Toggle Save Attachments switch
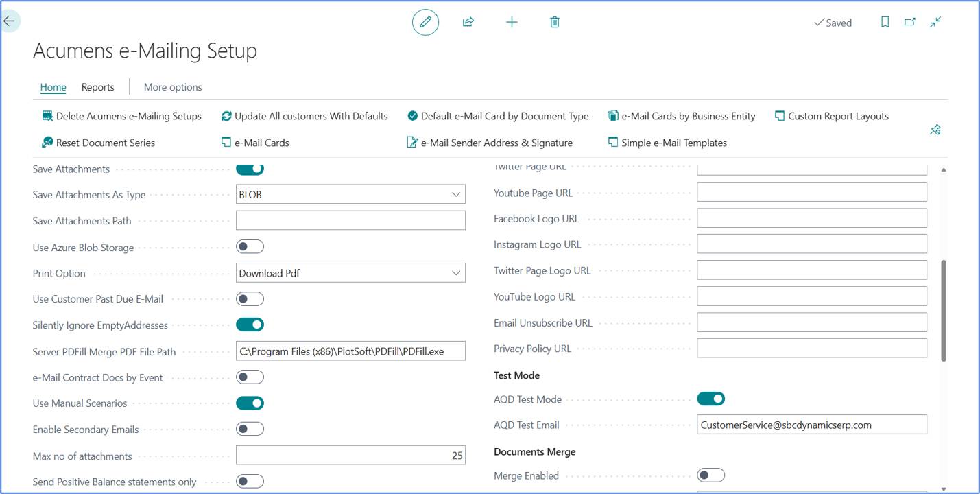The image size is (980, 494). [x=250, y=169]
